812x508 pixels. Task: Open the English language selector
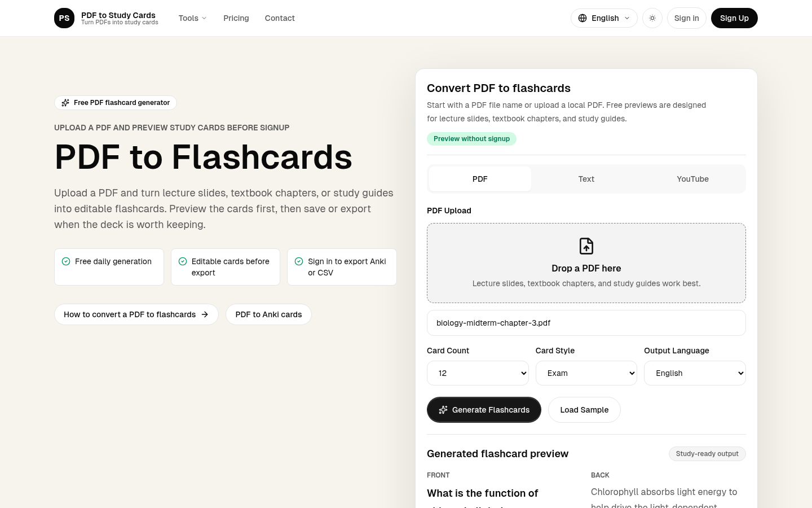point(604,18)
